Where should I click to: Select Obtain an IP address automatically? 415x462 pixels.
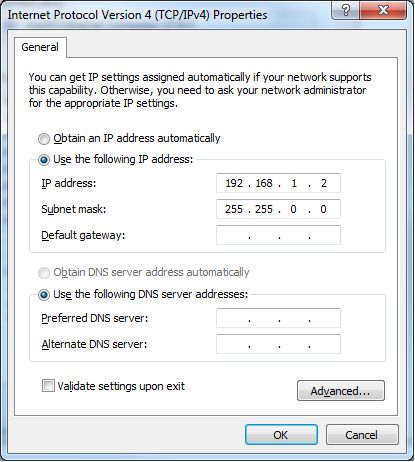tap(44, 139)
